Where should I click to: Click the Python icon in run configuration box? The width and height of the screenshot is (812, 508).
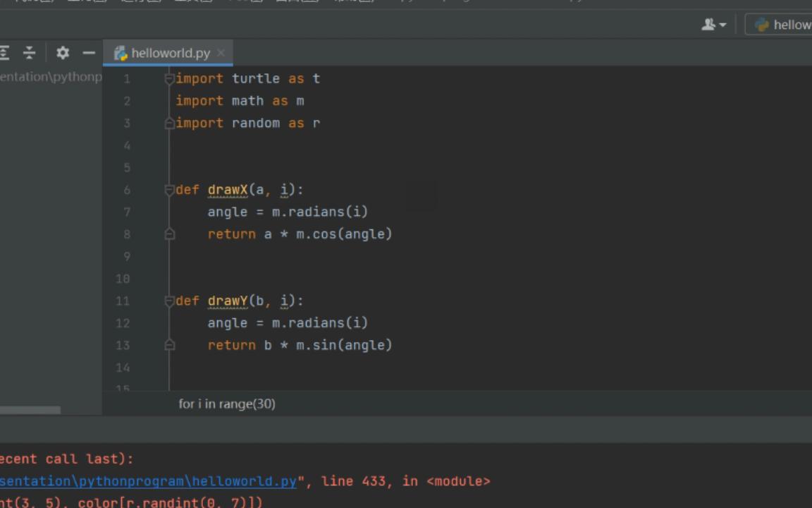coord(761,25)
